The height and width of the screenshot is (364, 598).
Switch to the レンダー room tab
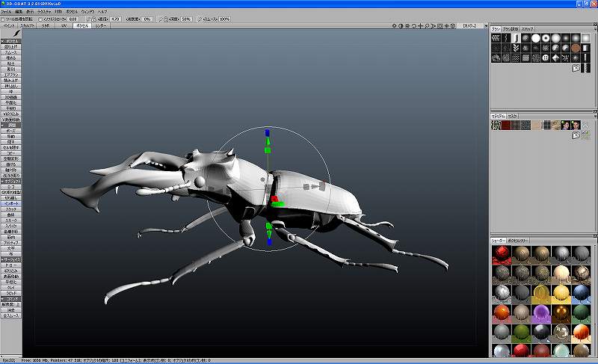pos(101,26)
